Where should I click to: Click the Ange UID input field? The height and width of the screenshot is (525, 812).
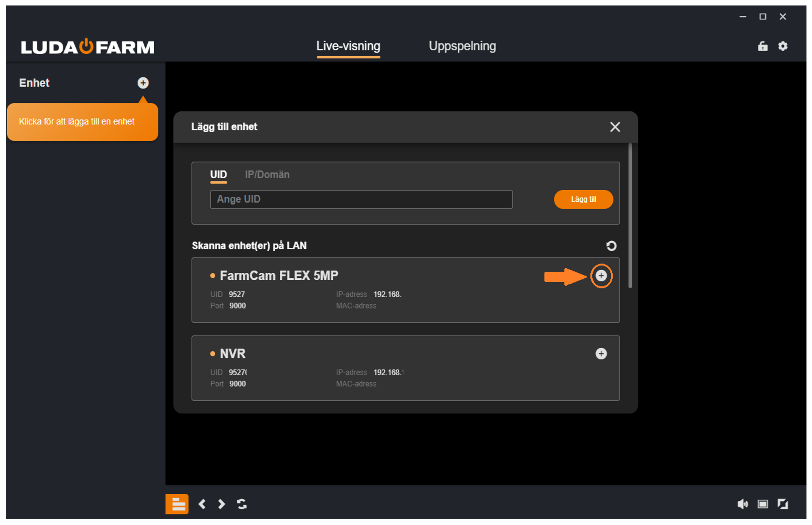[361, 199]
